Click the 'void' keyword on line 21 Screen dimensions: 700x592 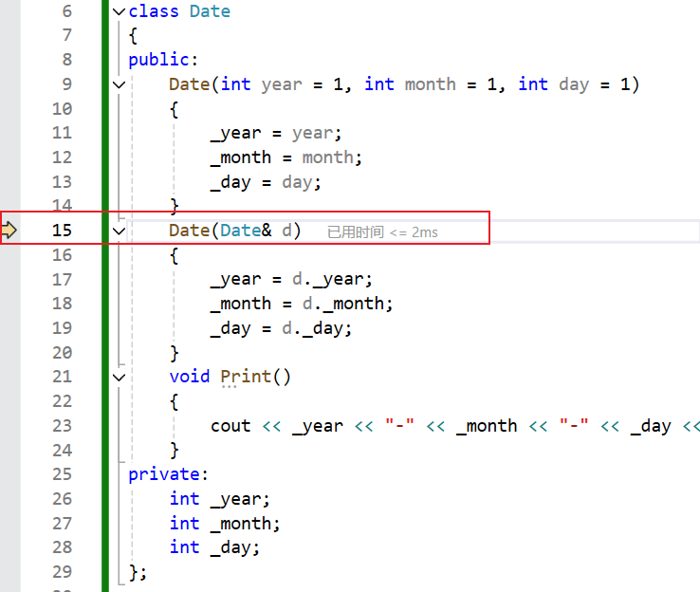coord(190,377)
